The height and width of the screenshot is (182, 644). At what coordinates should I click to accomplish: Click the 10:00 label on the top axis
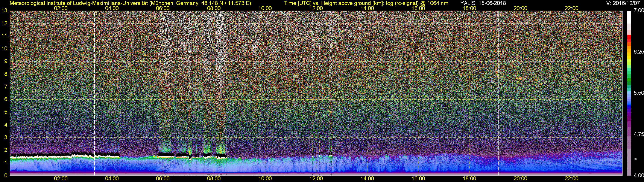[x=265, y=8]
